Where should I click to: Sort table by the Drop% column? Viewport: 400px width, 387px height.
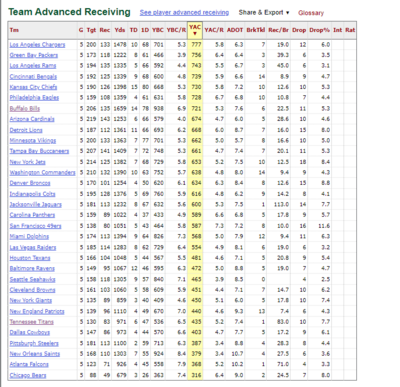319,30
